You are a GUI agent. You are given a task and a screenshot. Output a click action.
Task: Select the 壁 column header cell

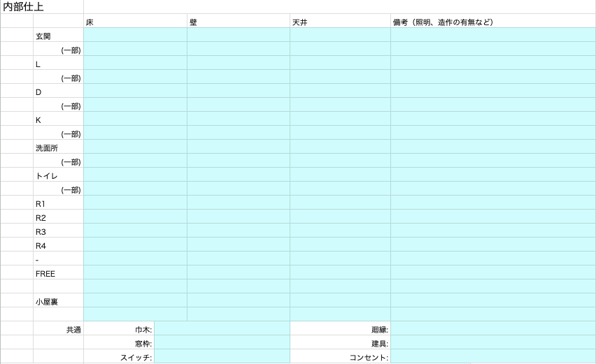238,22
